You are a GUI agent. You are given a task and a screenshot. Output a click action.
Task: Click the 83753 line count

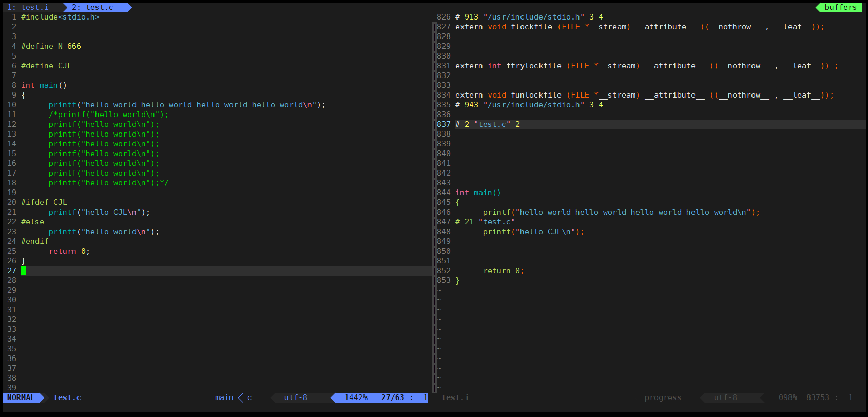tap(818, 397)
